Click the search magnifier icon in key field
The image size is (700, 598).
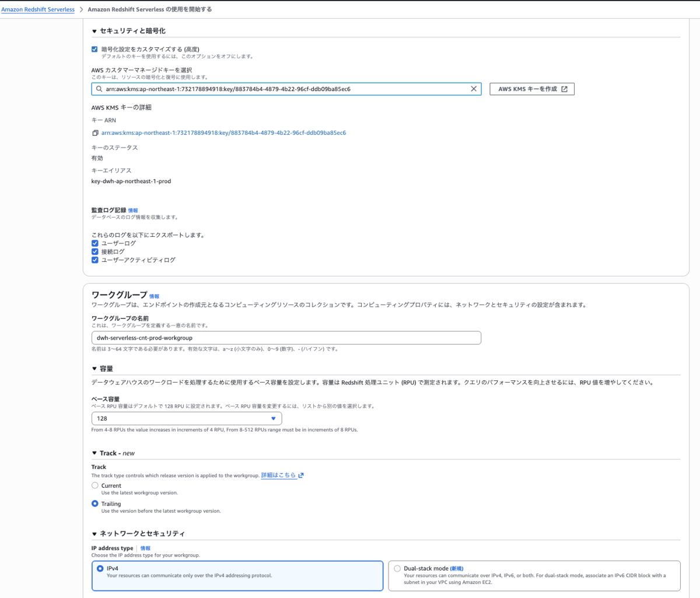click(x=99, y=89)
